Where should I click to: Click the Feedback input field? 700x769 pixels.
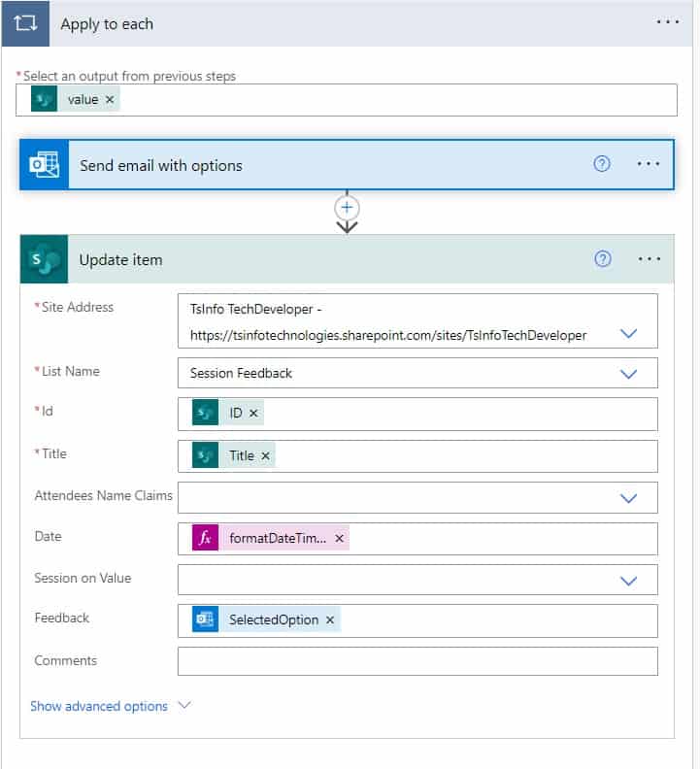tap(417, 620)
